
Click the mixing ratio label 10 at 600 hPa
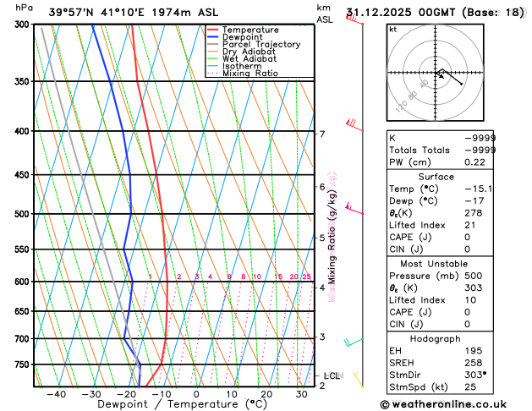(x=257, y=277)
